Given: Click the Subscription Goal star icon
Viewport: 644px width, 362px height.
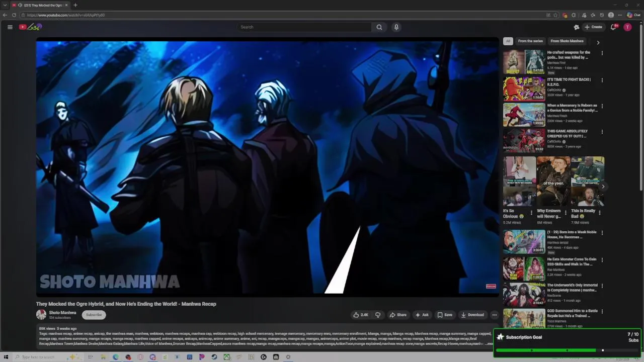Looking at the screenshot, I should pos(500,337).
